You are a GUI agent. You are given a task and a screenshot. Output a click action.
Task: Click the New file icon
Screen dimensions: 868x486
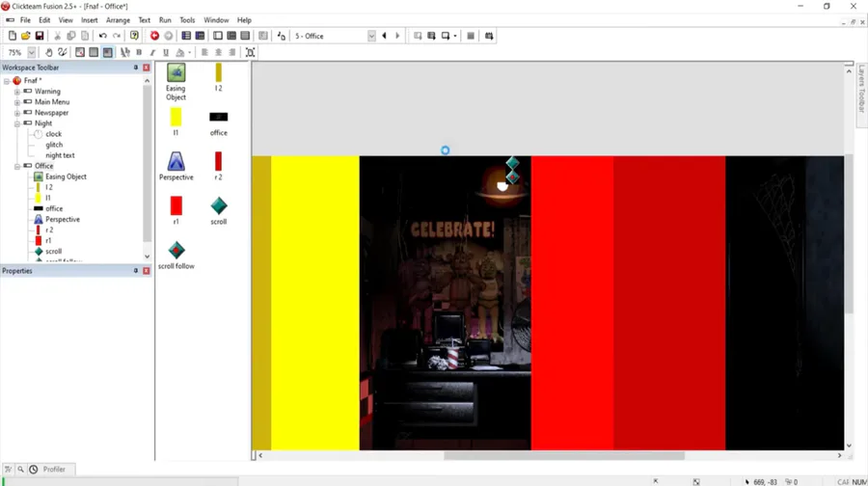[x=13, y=36]
